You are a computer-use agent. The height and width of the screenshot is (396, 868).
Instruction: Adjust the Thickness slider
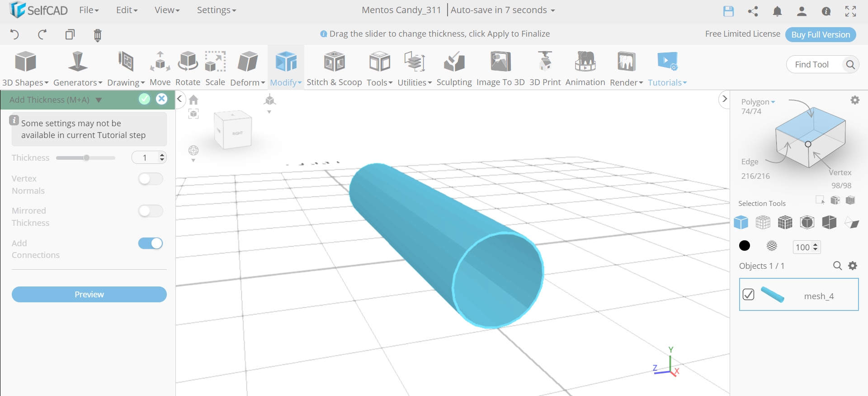click(86, 158)
